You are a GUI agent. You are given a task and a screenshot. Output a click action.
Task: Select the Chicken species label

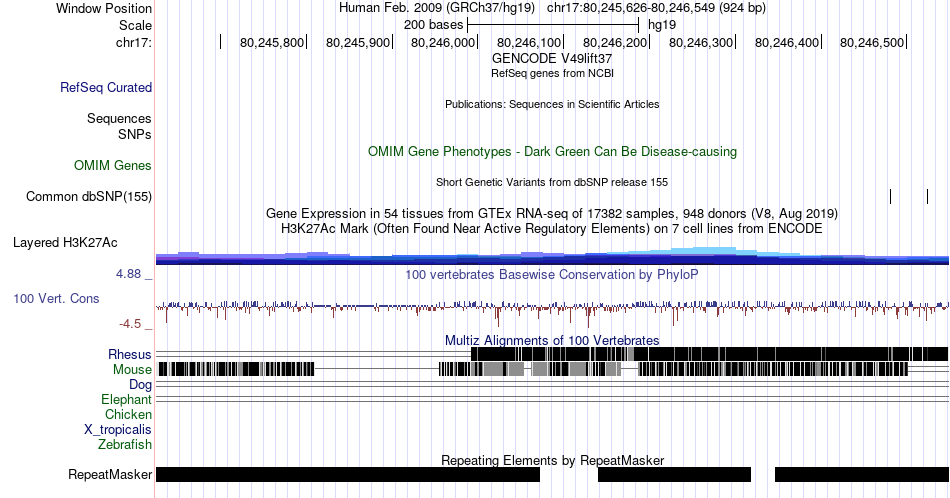click(x=128, y=414)
